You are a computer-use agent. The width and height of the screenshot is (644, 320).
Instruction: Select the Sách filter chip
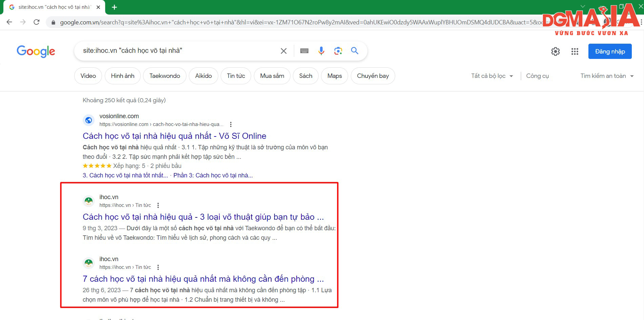point(306,76)
